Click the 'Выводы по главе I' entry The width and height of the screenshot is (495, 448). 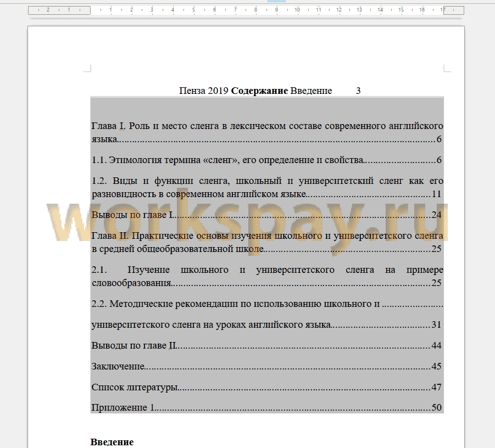[267, 215]
